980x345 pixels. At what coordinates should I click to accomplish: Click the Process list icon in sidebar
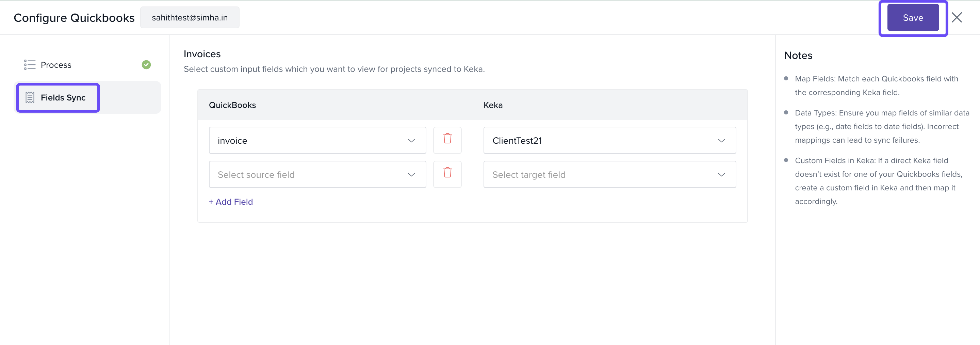click(x=30, y=65)
